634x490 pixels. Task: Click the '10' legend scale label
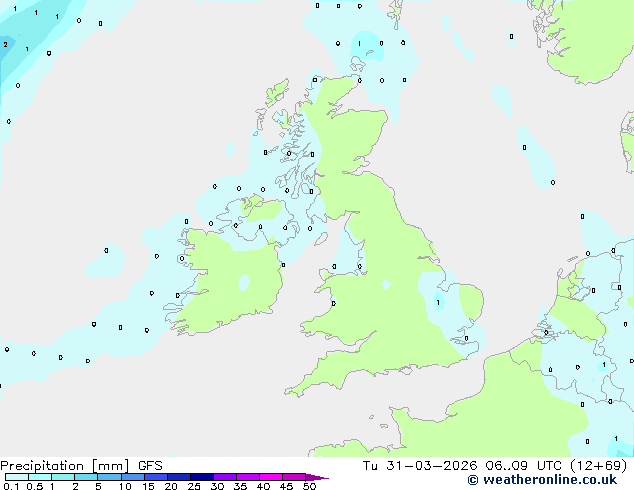coord(125,486)
